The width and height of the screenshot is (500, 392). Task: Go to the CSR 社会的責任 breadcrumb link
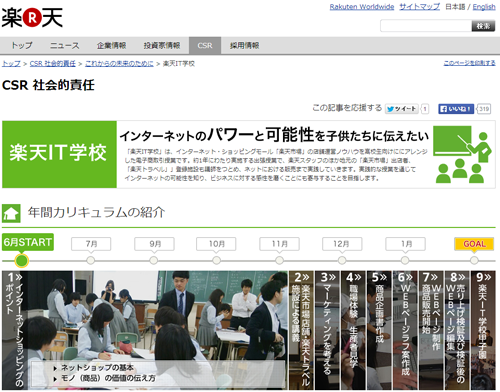(53, 64)
